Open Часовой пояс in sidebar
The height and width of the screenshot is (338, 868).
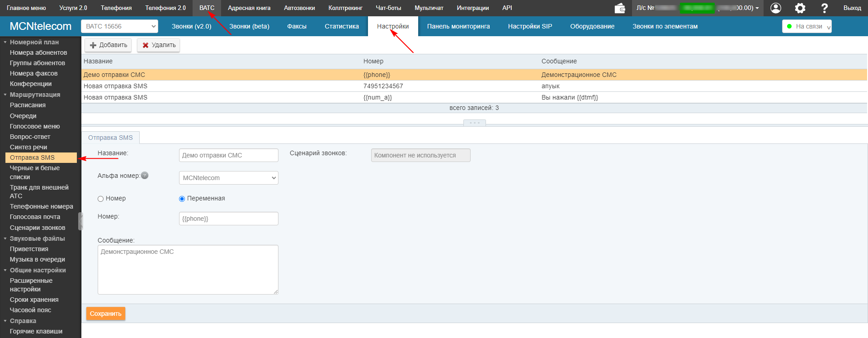[31, 310]
